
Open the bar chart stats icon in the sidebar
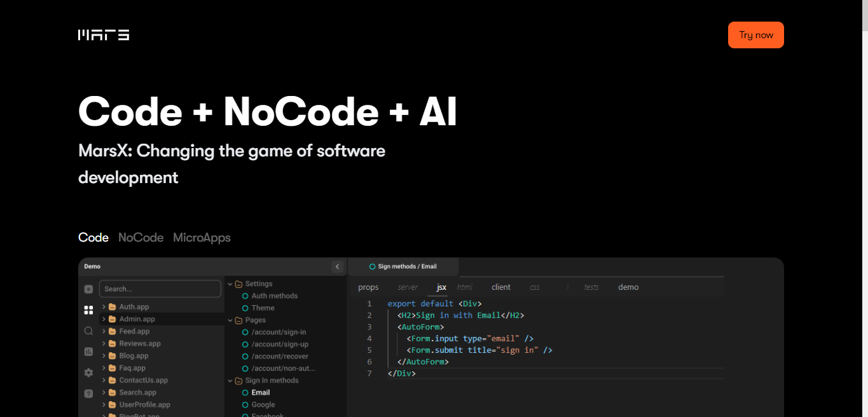pyautogui.click(x=88, y=352)
